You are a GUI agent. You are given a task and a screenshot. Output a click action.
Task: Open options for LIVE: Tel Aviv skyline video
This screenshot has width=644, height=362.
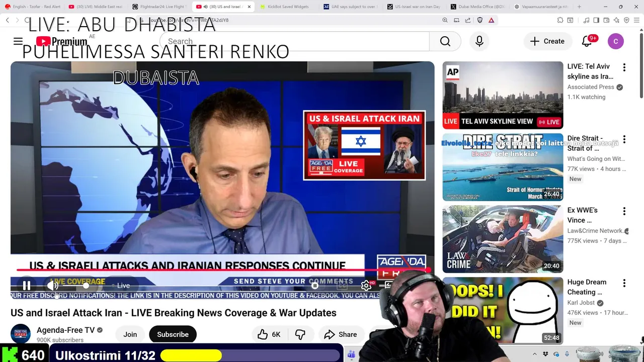pos(624,67)
